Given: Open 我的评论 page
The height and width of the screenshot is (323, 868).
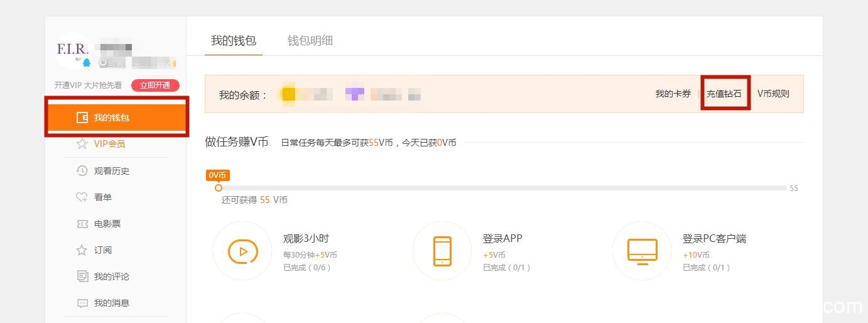Looking at the screenshot, I should click(111, 276).
